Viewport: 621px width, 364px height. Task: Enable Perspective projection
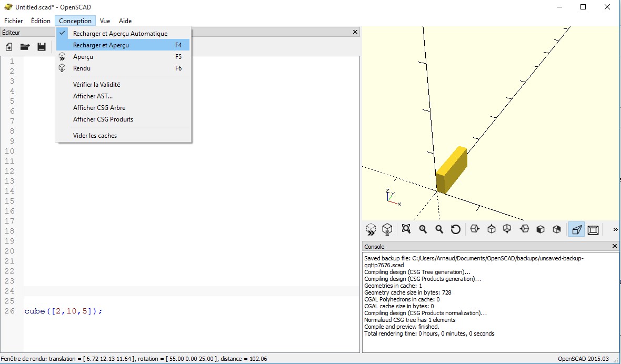576,229
